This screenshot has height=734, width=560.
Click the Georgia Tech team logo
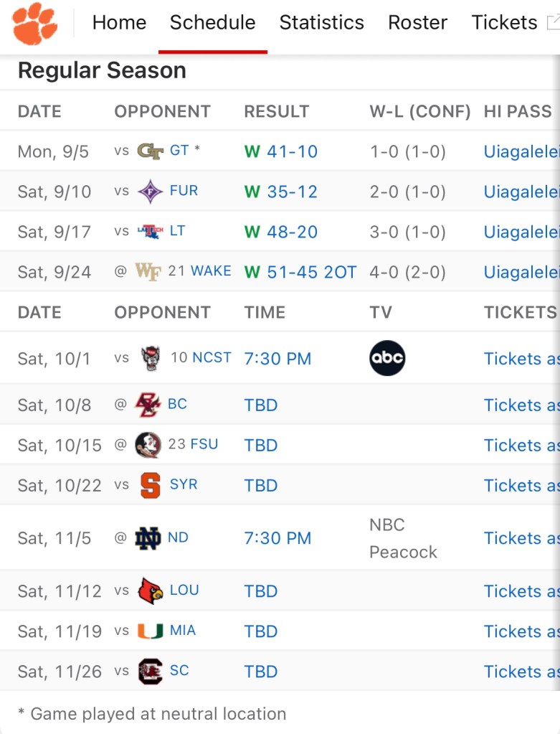tap(150, 151)
